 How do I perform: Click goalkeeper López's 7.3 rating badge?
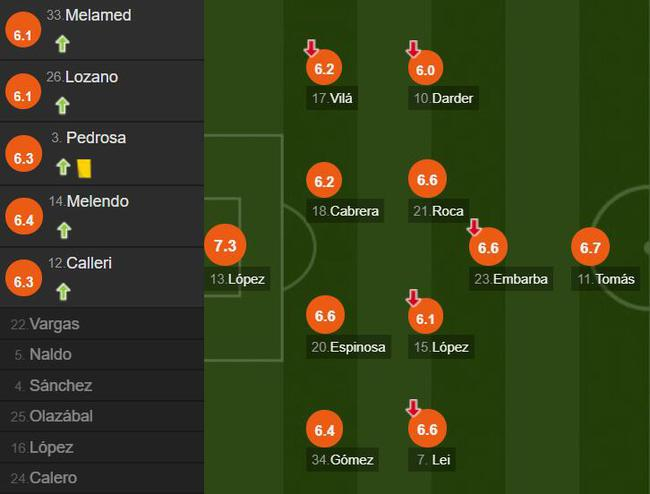pyautogui.click(x=224, y=246)
